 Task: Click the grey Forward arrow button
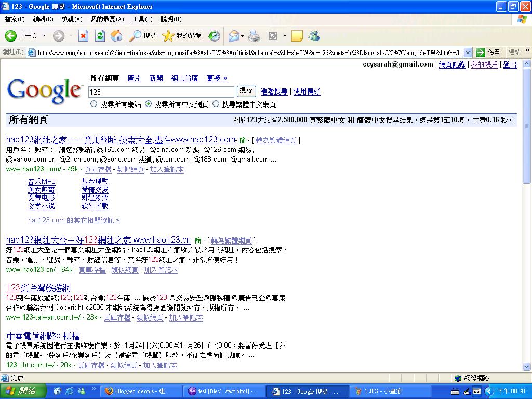(58, 36)
